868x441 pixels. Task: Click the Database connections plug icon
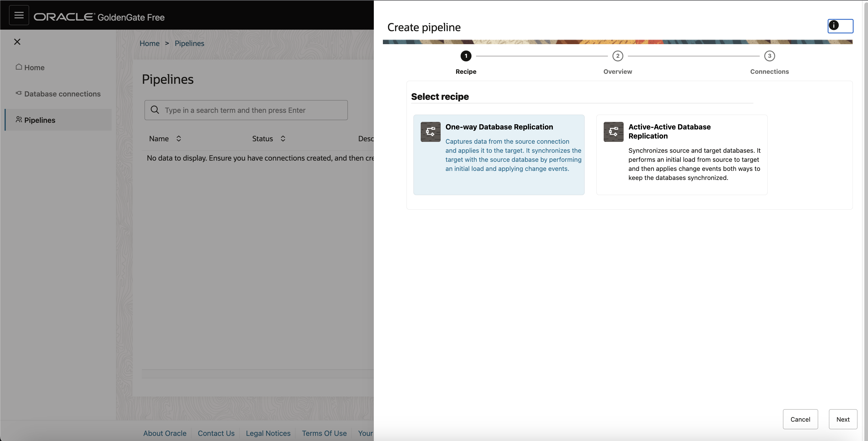point(19,93)
